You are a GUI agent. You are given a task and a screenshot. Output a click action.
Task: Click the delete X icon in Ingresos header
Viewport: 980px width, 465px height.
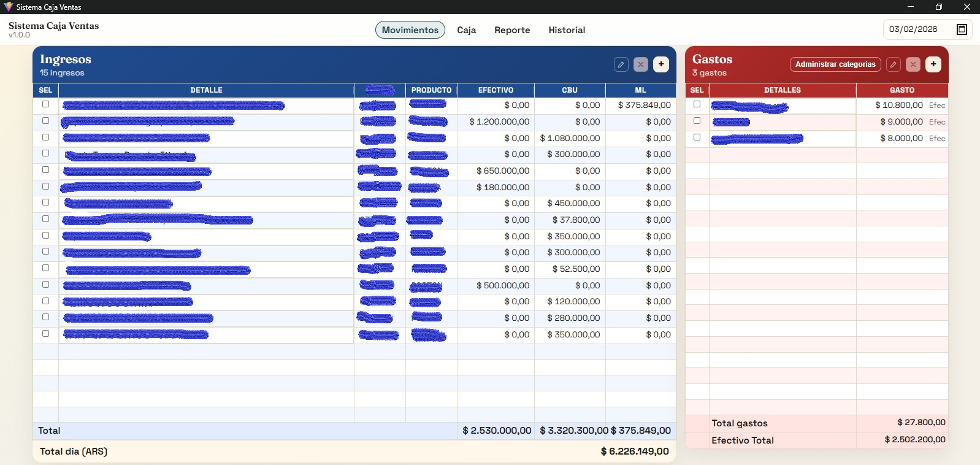tap(641, 64)
